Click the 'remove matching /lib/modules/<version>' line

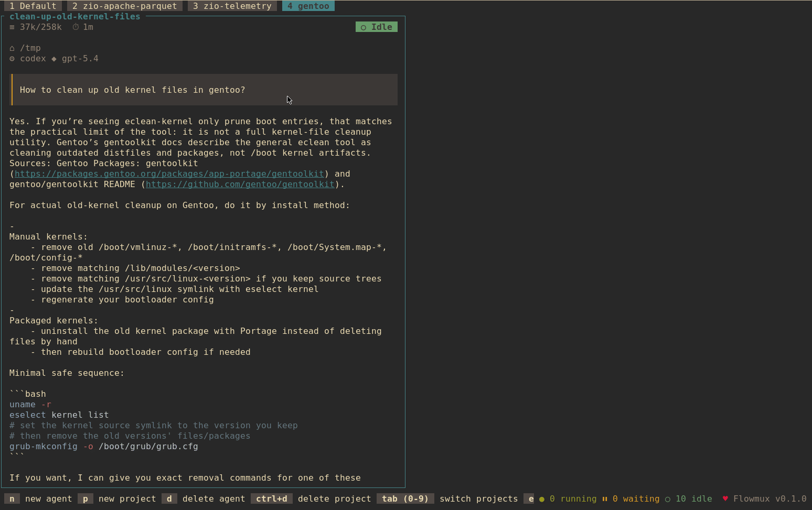[x=135, y=268]
